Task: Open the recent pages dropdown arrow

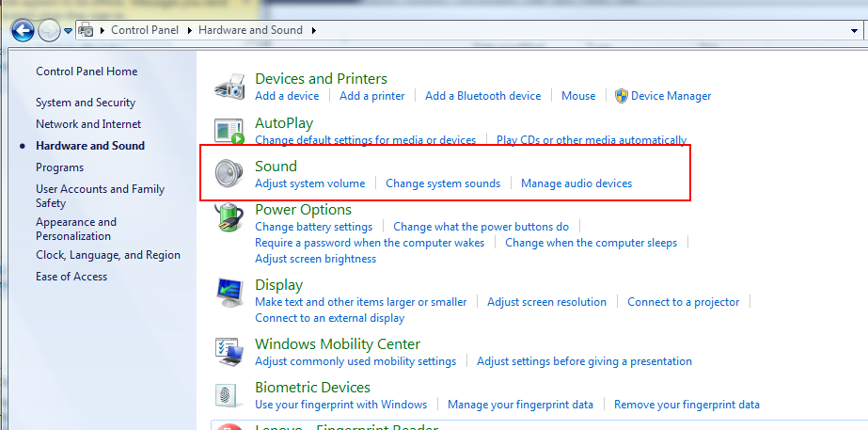Action: pos(68,31)
